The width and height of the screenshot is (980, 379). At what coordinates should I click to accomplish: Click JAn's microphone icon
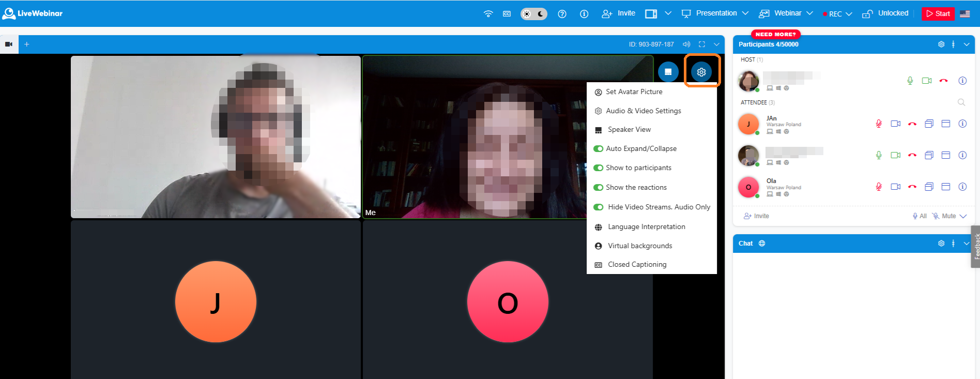pos(878,124)
